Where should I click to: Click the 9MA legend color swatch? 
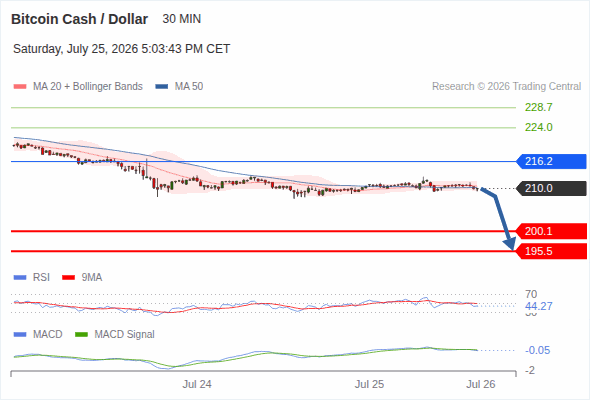click(x=68, y=278)
